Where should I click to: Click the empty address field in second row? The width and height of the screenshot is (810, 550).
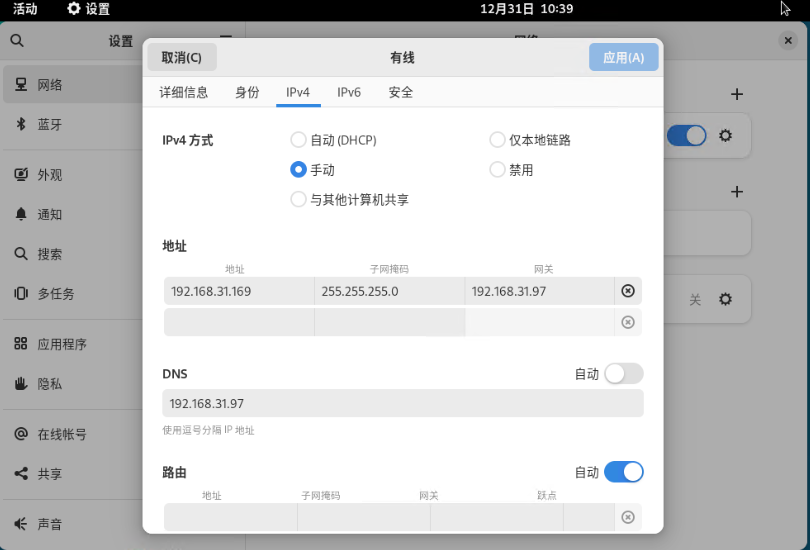(239, 322)
